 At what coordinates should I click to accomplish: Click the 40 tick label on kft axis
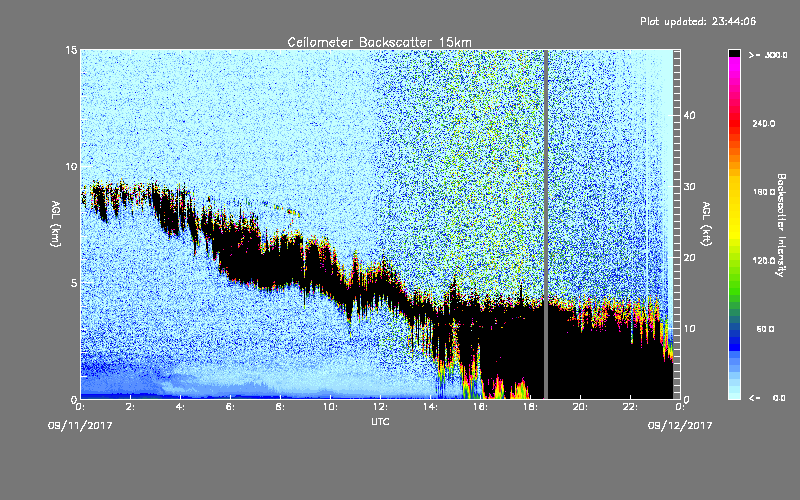click(x=689, y=115)
